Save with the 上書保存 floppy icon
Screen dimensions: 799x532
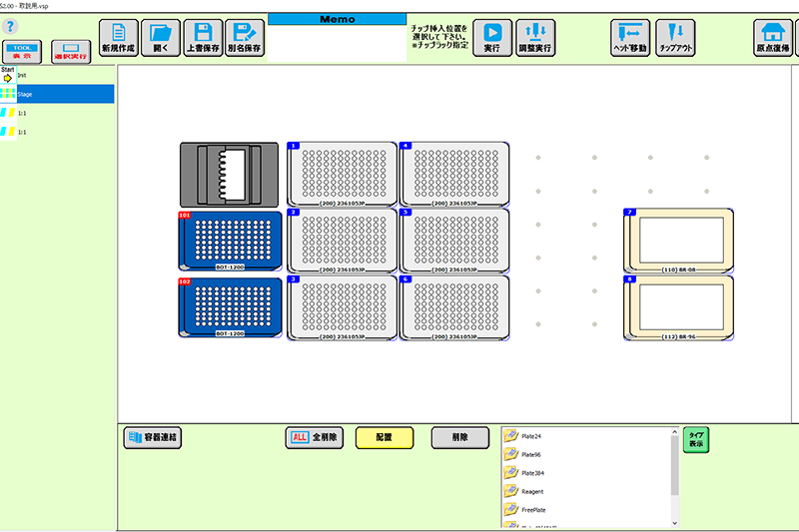(x=203, y=38)
